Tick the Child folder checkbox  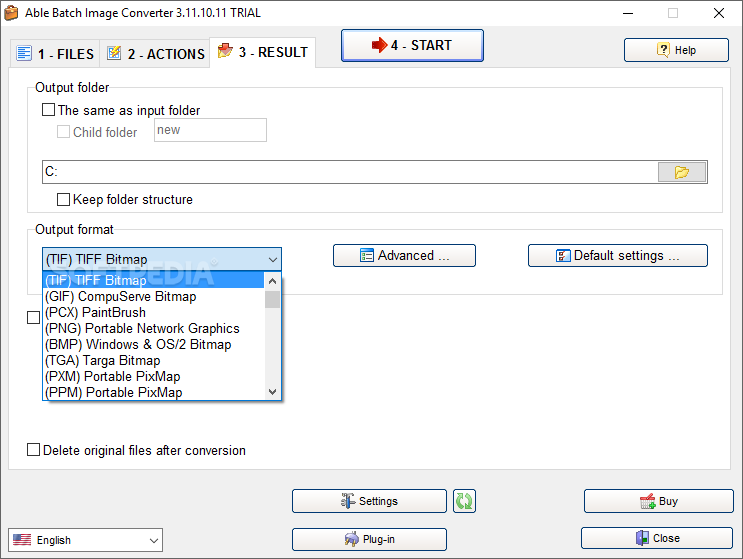coord(63,132)
